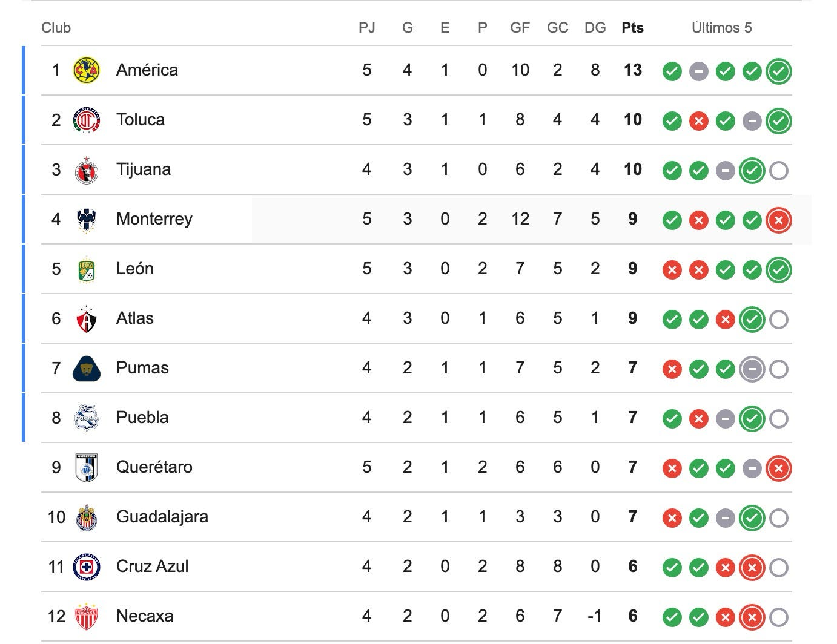Click the León club crest icon
Image resolution: width=837 pixels, height=644 pixels.
click(x=87, y=269)
